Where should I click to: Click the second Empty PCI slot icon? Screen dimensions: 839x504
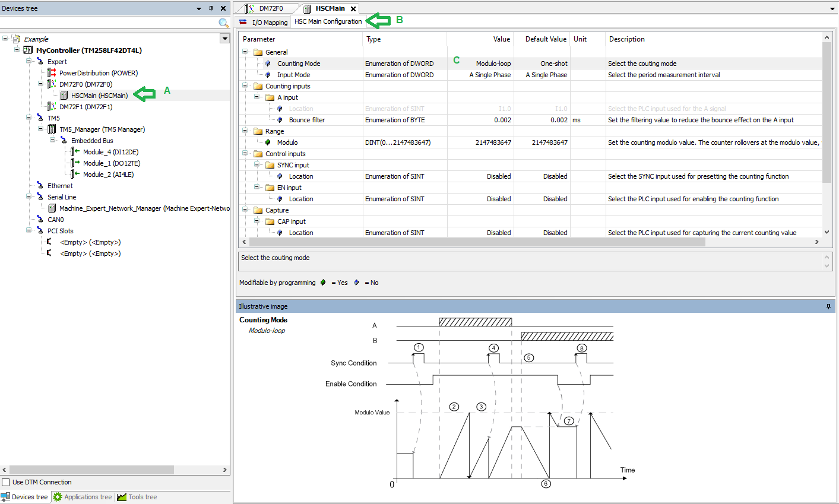coord(49,253)
